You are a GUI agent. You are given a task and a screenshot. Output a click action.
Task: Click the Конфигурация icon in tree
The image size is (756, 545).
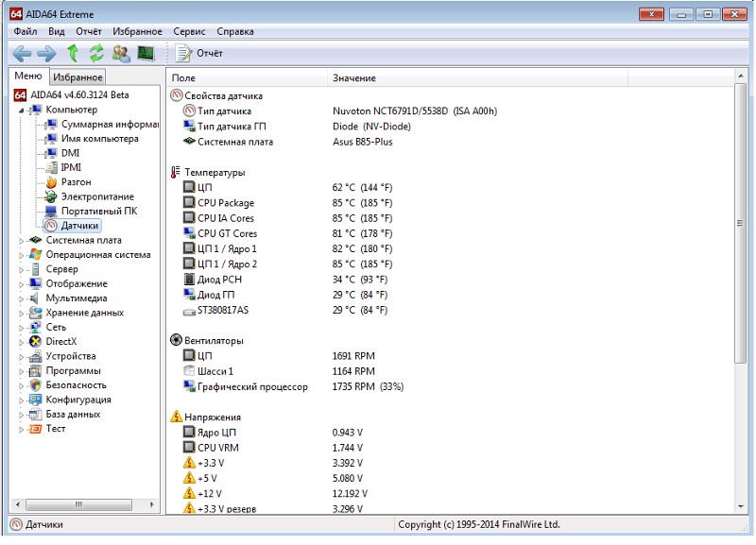tap(35, 400)
